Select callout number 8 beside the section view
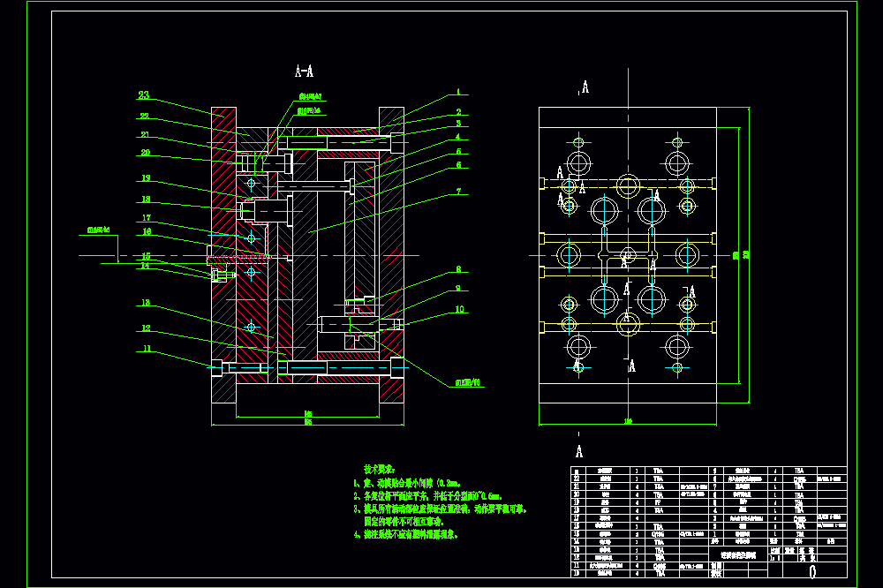883x588 pixels. click(x=458, y=269)
